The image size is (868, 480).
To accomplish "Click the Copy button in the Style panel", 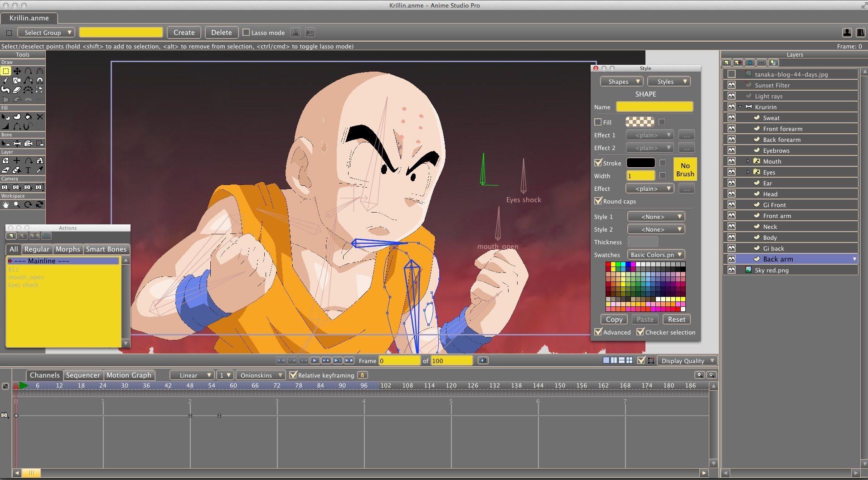I will [614, 320].
